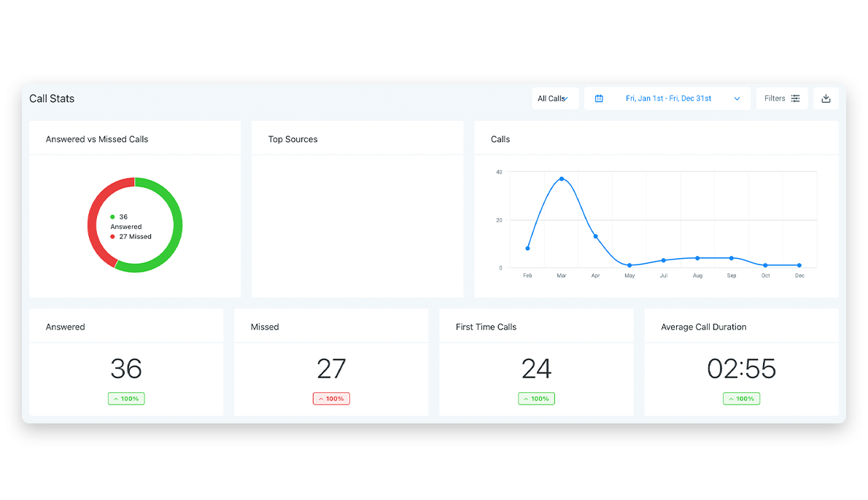This screenshot has height=500, width=868.
Task: Click the December data point on chart
Action: [x=799, y=265]
